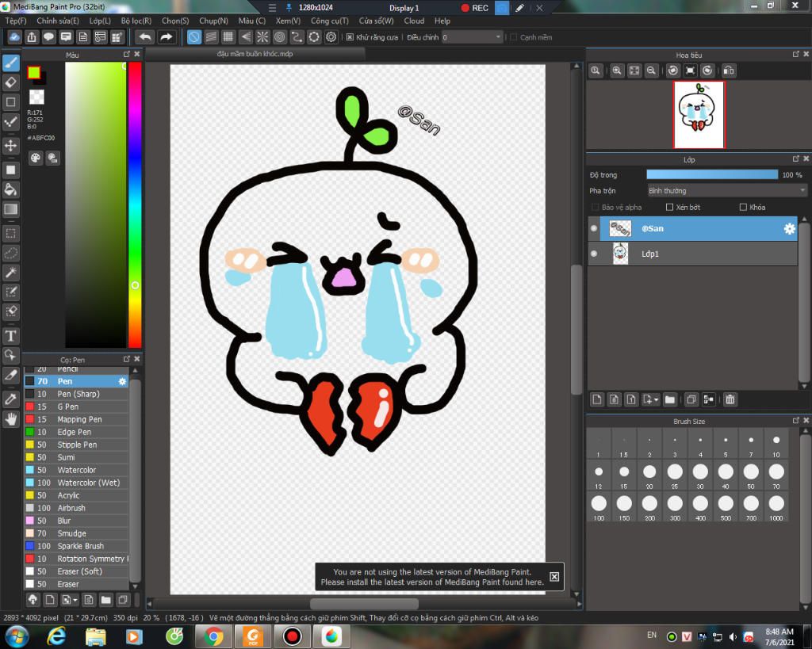
Task: Open Internet Explorer from the taskbar
Action: [x=56, y=636]
